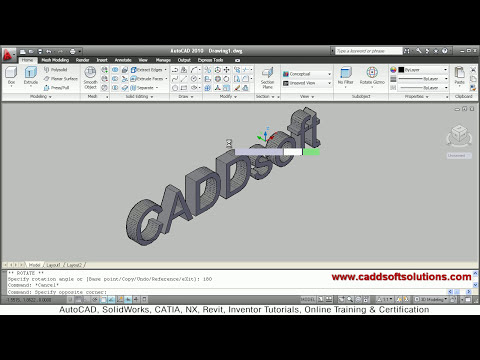
Task: Open the Mesh Modeling ribbon tab
Action: [x=55, y=60]
